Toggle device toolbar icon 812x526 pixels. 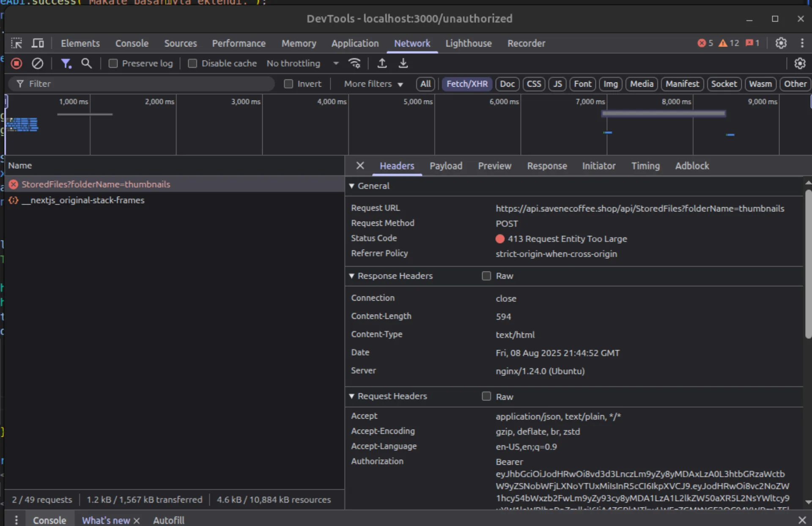coord(38,43)
